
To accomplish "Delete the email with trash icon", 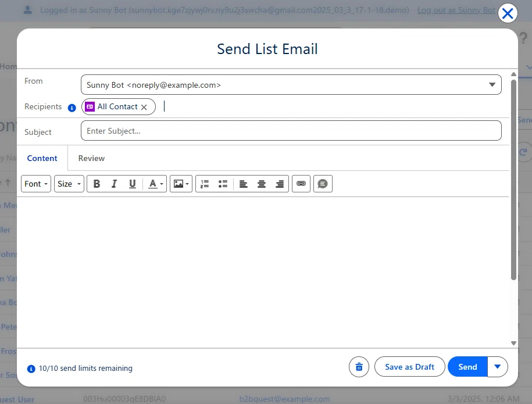I will [359, 367].
